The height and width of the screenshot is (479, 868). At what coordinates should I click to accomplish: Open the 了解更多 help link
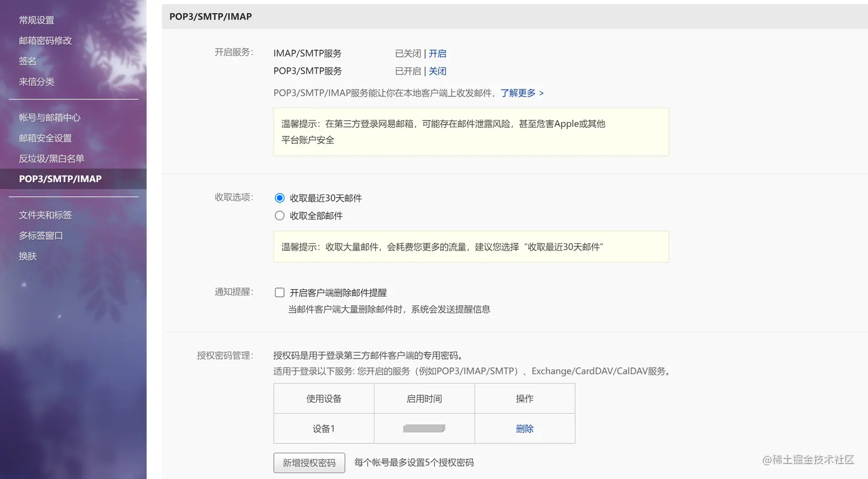click(518, 93)
